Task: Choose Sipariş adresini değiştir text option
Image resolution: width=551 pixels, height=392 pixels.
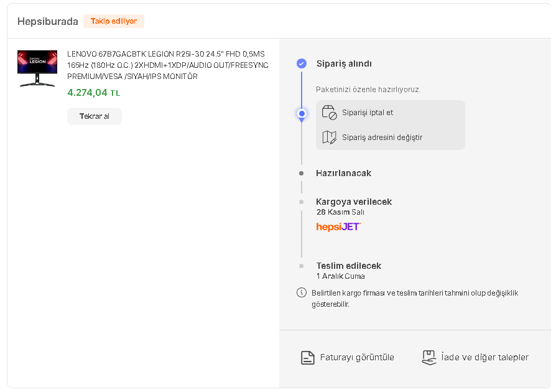Action: 382,137
